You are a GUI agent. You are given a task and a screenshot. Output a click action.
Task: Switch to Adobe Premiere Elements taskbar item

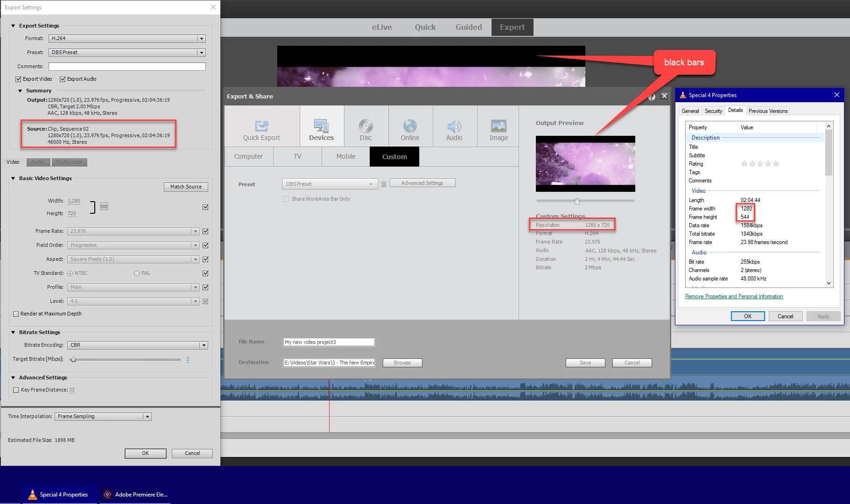pos(135,494)
